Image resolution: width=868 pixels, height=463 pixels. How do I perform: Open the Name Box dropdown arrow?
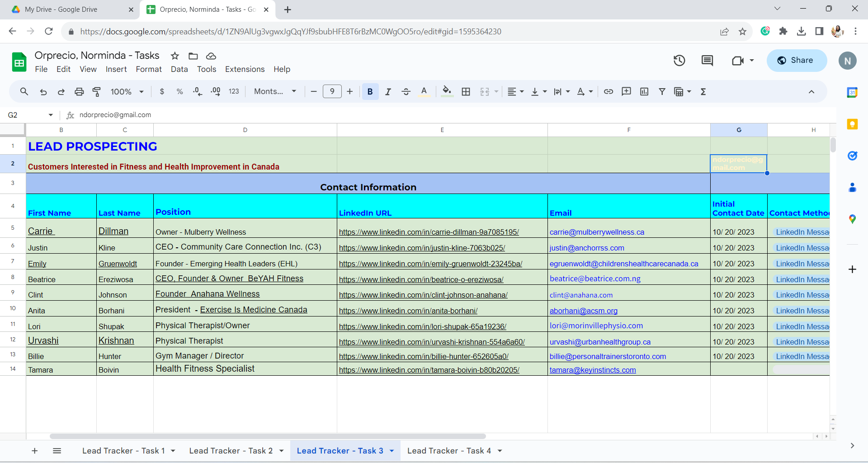point(51,115)
